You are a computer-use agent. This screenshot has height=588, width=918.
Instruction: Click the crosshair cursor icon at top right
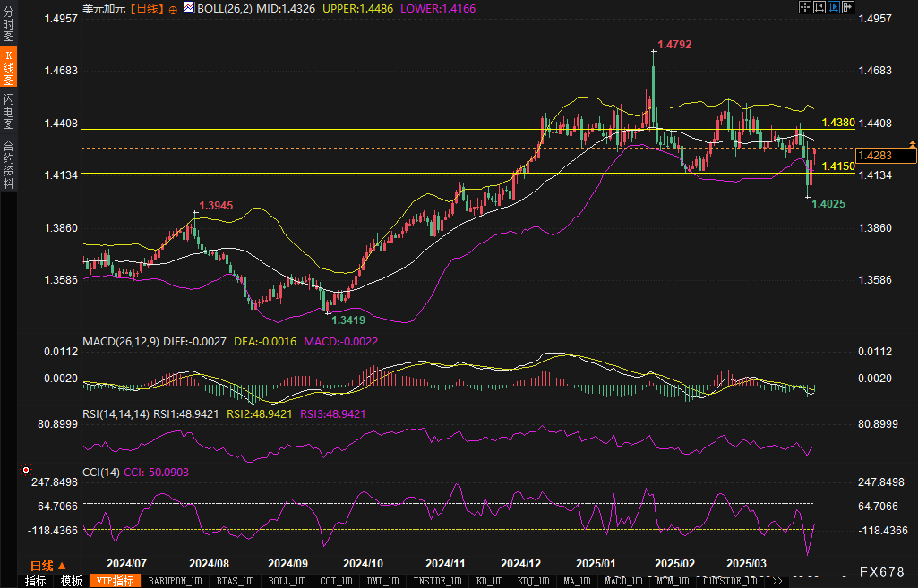[x=805, y=7]
